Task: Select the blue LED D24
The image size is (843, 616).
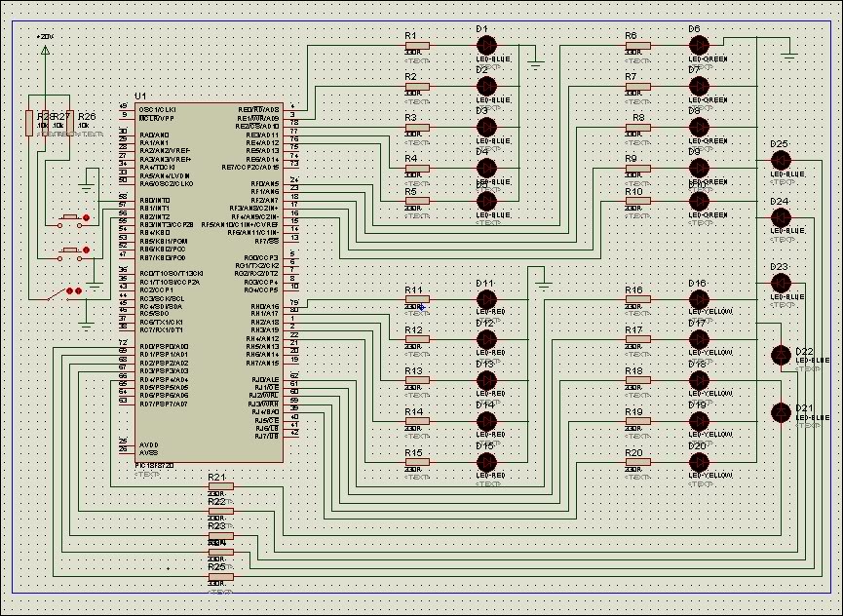Action: pos(781,217)
